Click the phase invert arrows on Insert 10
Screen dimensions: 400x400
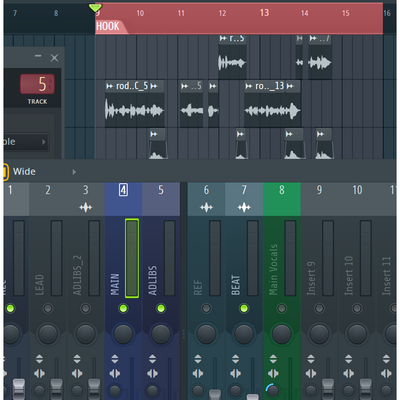[348, 359]
